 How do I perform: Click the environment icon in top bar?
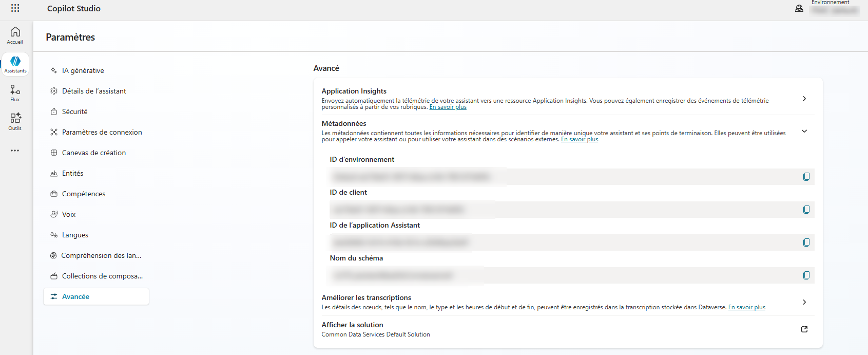799,8
